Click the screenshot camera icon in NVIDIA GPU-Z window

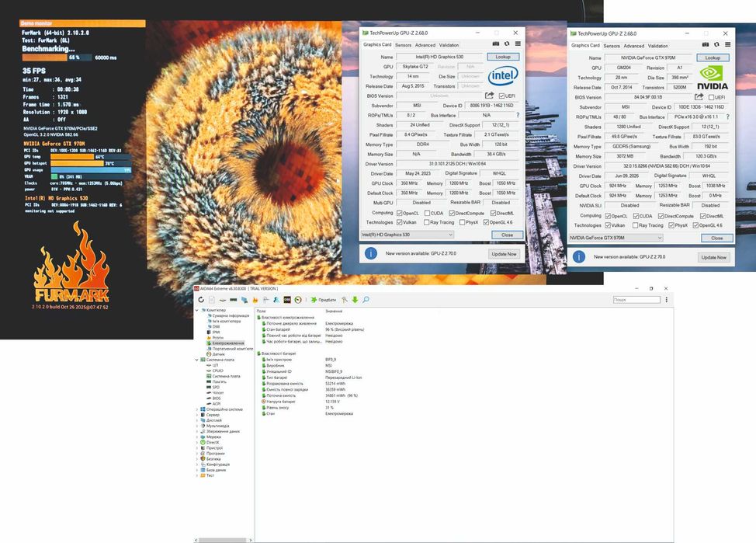click(706, 44)
